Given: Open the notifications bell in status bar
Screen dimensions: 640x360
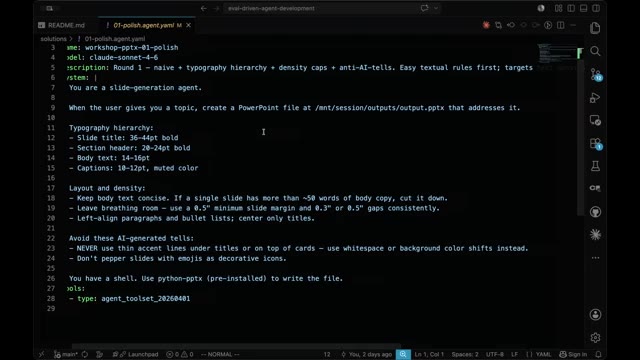Looking at the screenshot, I should (598, 354).
